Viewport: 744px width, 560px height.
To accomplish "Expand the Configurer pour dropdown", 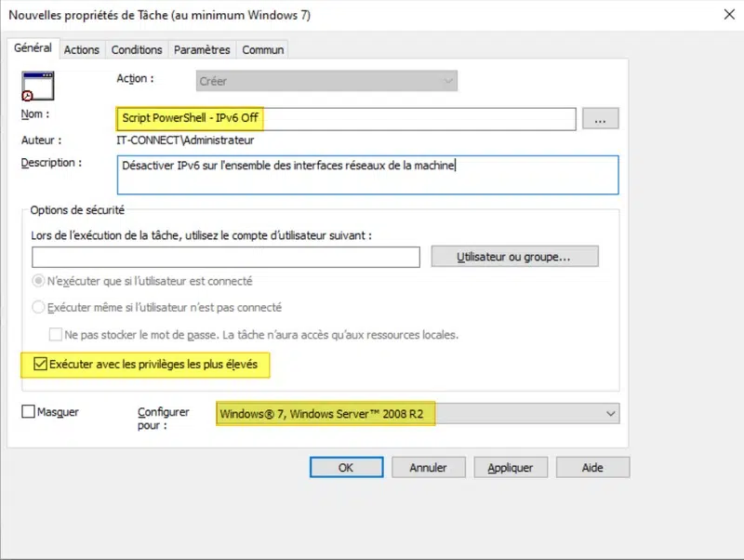I will point(418,414).
